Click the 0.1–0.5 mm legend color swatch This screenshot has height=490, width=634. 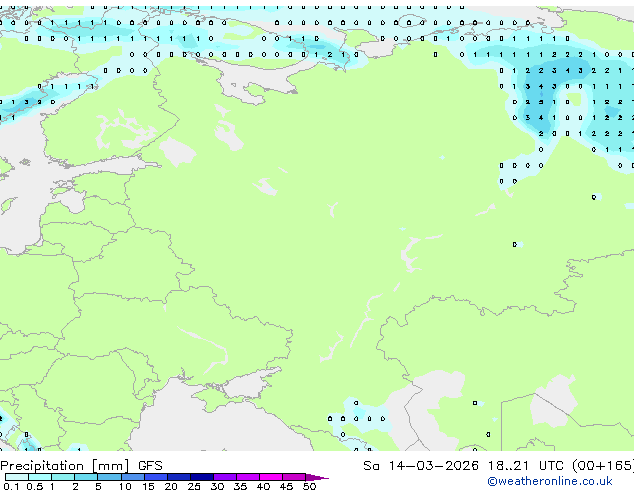[x=17, y=477]
